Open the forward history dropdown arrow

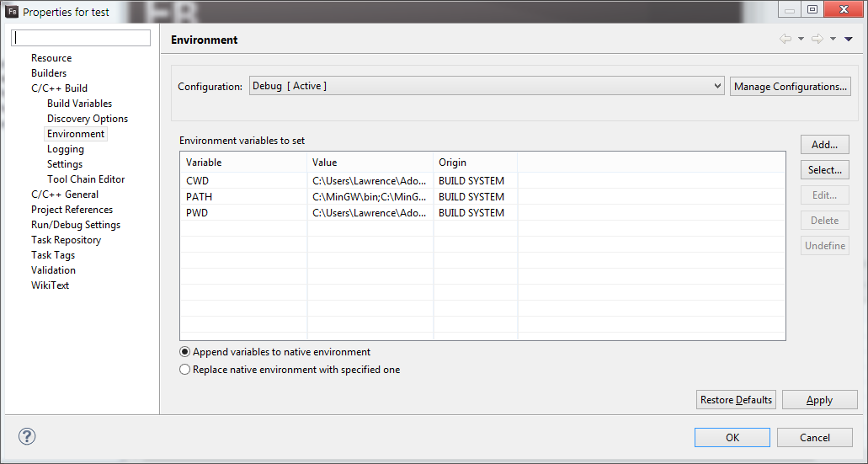833,39
